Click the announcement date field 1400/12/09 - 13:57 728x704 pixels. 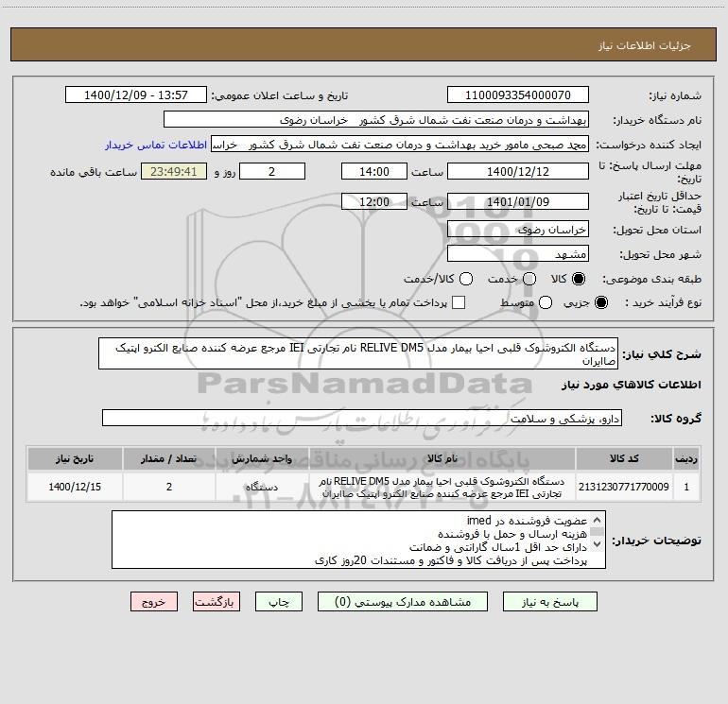pyautogui.click(x=136, y=95)
